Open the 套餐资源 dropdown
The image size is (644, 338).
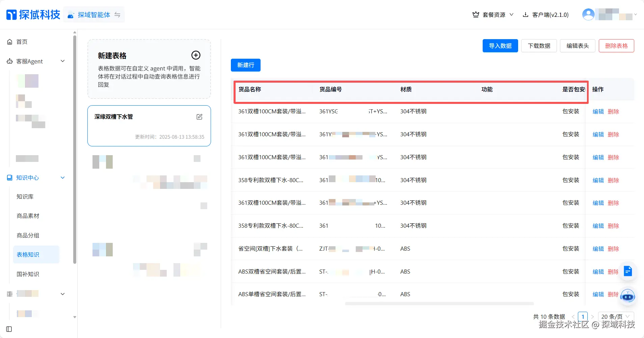coord(493,15)
